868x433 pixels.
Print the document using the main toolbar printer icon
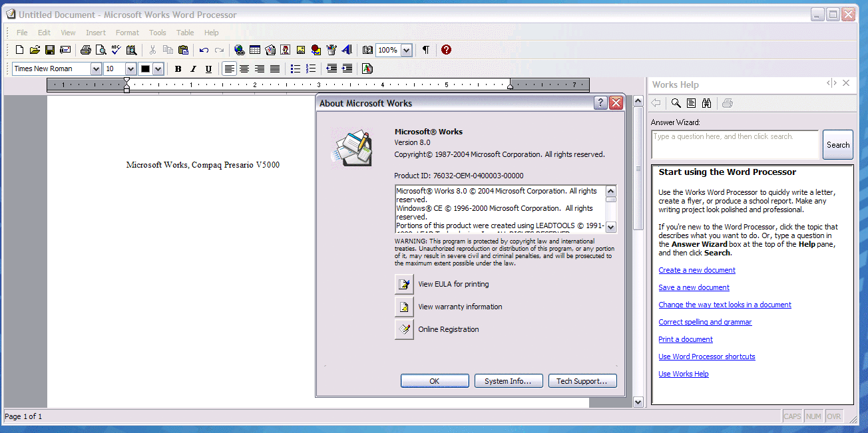85,50
